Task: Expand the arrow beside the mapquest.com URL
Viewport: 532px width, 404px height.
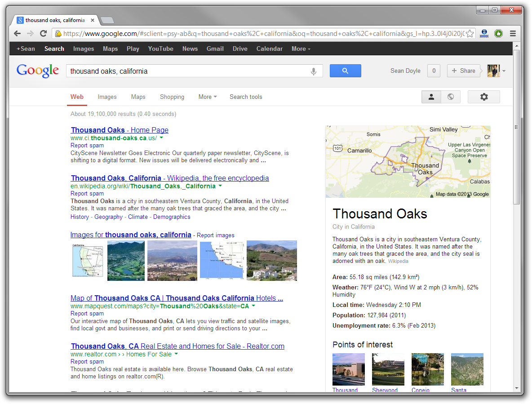Action: (253, 306)
